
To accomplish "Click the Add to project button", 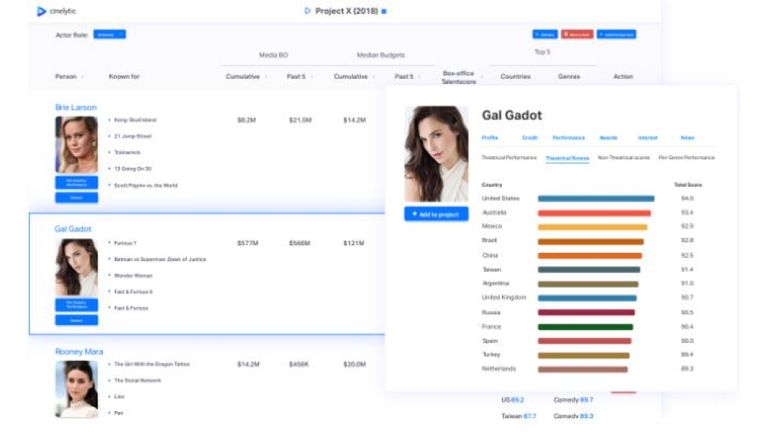I will coord(436,214).
